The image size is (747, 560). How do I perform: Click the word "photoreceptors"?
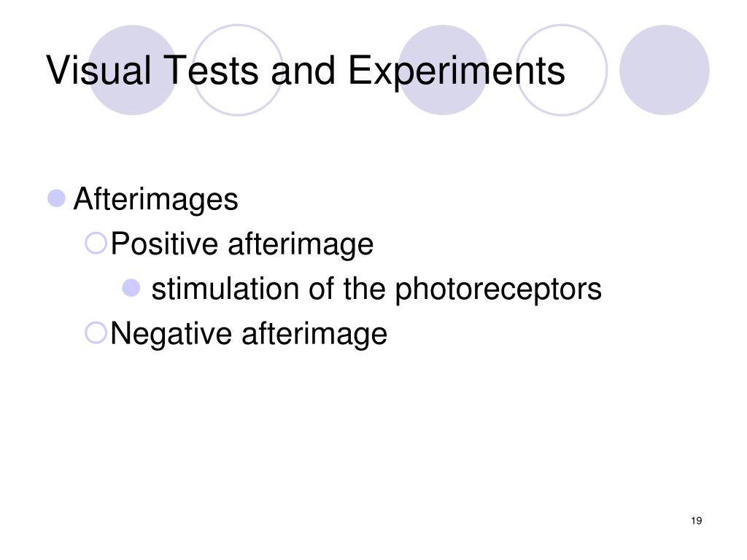click(x=498, y=289)
